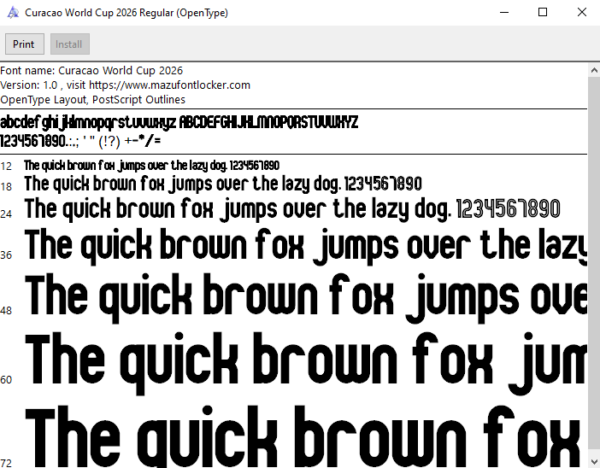Click the size 36 label
This screenshot has width=600, height=468.
pos(6,255)
